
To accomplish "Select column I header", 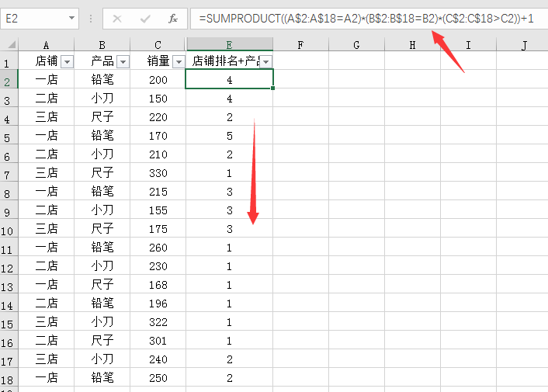I will tap(468, 45).
